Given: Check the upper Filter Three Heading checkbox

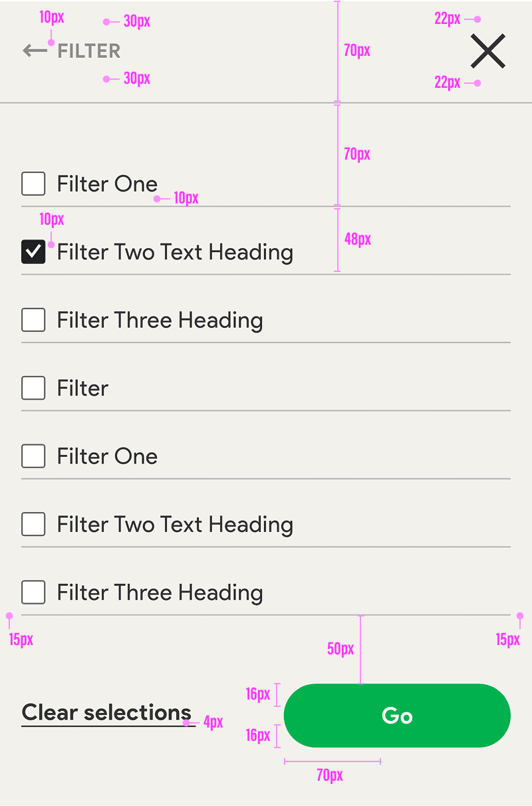Looking at the screenshot, I should click(x=33, y=320).
